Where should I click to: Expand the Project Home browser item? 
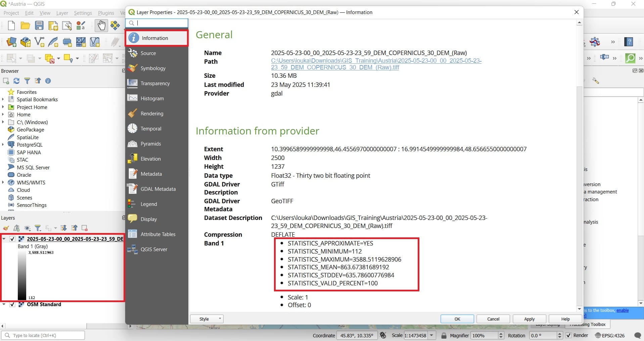[3, 107]
